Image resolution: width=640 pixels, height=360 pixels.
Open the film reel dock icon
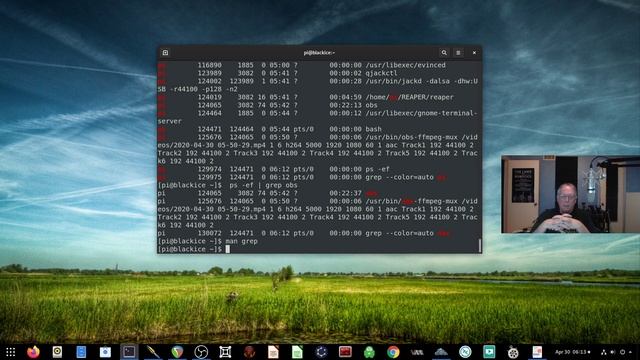513,352
